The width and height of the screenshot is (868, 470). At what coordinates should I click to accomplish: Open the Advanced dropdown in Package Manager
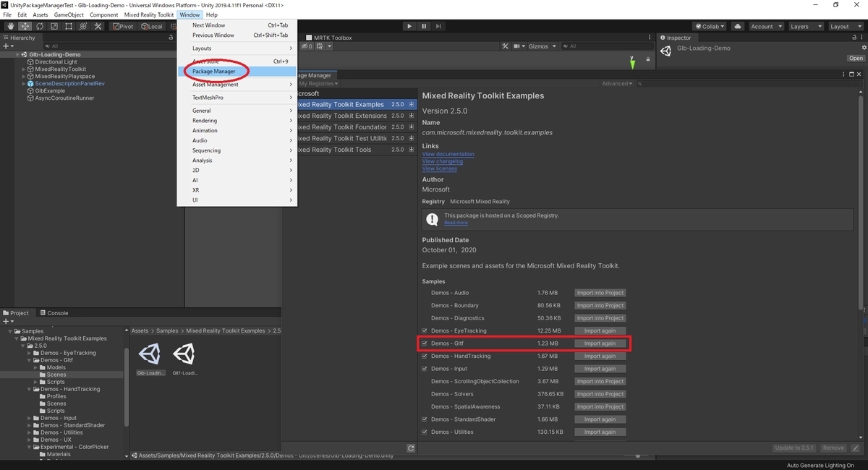click(617, 84)
